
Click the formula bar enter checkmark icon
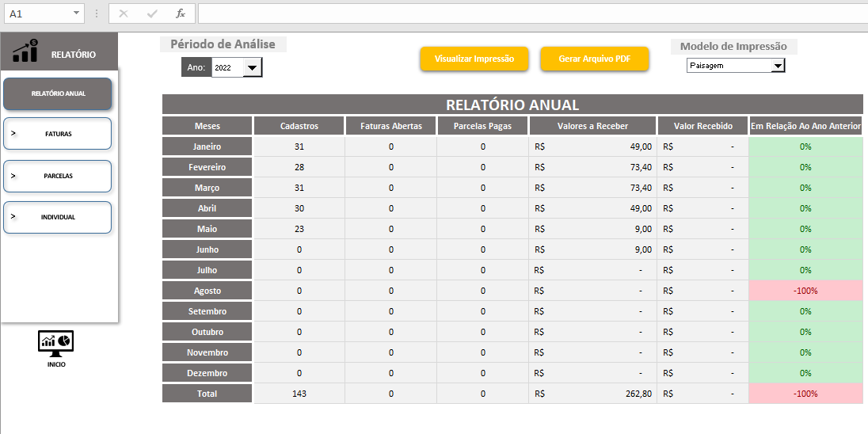click(x=152, y=13)
